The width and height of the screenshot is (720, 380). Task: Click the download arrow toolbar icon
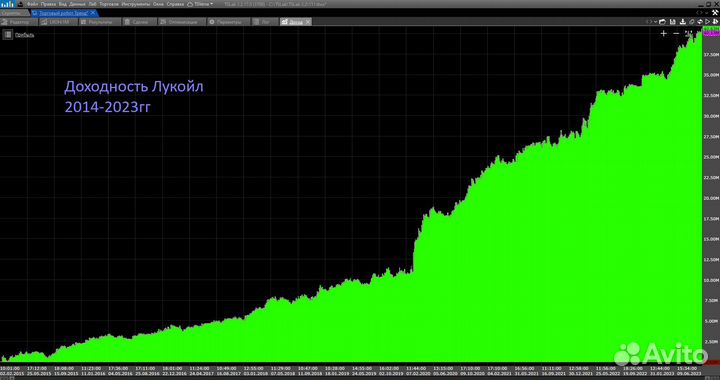pos(683,22)
